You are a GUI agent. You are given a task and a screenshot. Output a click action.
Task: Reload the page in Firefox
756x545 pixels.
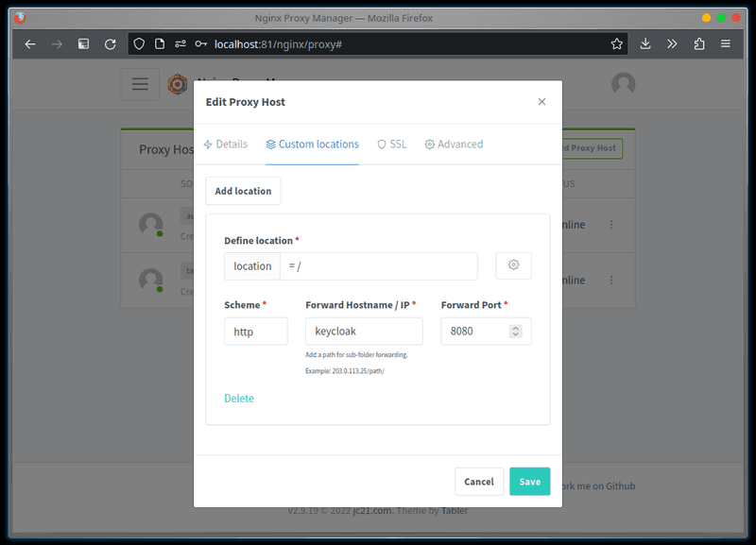(x=110, y=43)
